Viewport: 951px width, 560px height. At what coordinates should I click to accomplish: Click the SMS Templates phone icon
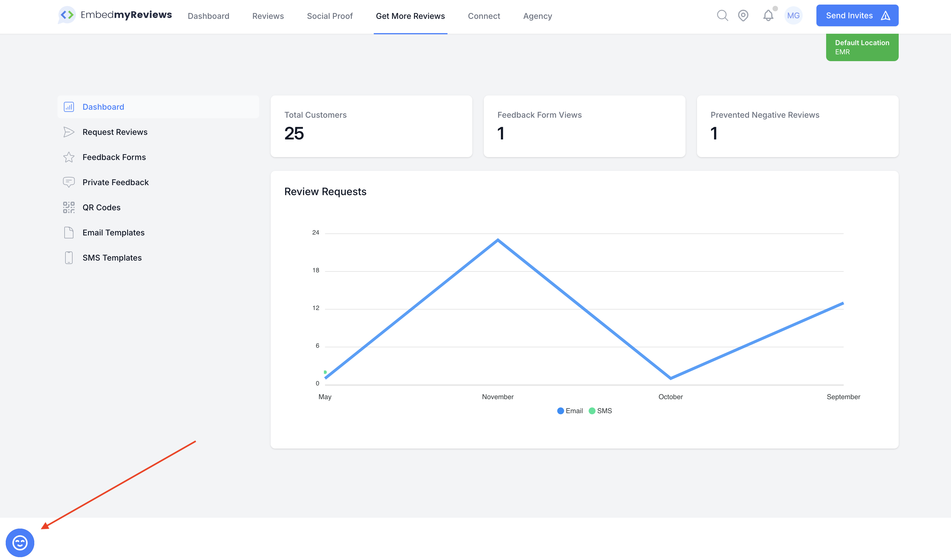[69, 258]
